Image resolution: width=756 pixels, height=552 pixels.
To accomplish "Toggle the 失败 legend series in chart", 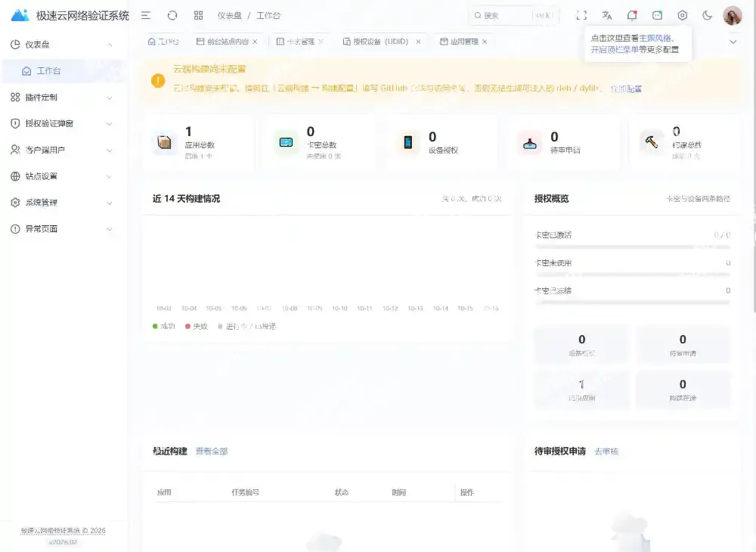I will click(x=197, y=327).
